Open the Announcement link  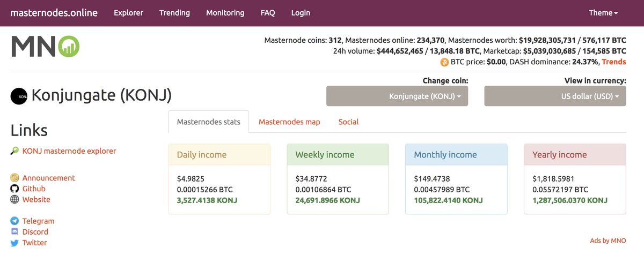tap(49, 178)
